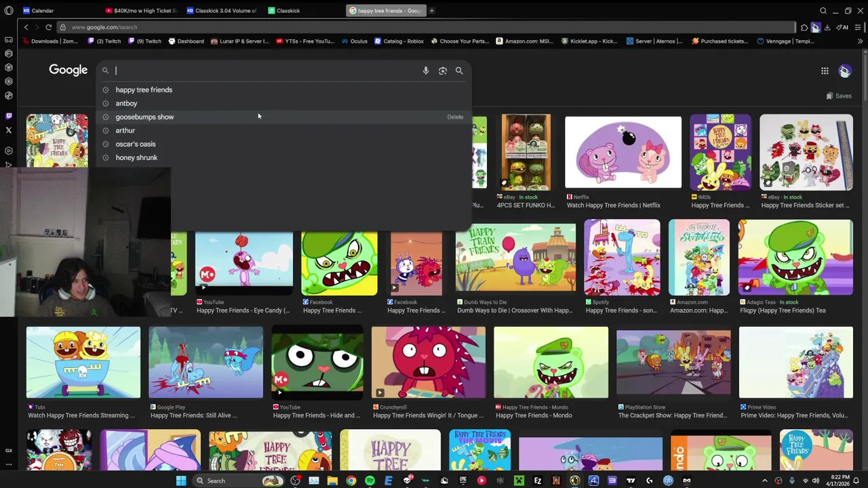
Task: Show hidden system tray icons
Action: [x=765, y=481]
